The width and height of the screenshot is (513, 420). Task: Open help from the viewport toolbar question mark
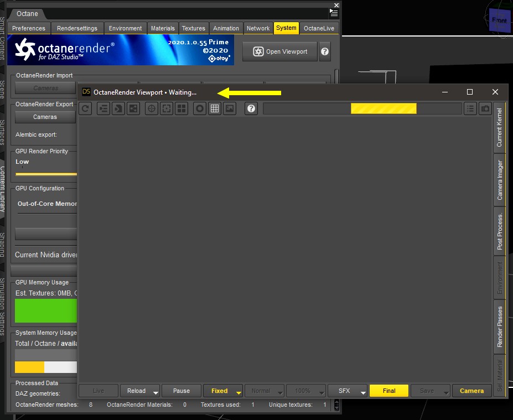coord(251,108)
